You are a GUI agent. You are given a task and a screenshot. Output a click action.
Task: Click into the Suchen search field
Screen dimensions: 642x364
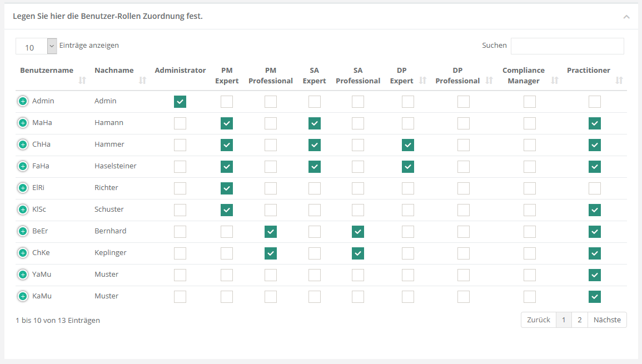pyautogui.click(x=567, y=46)
